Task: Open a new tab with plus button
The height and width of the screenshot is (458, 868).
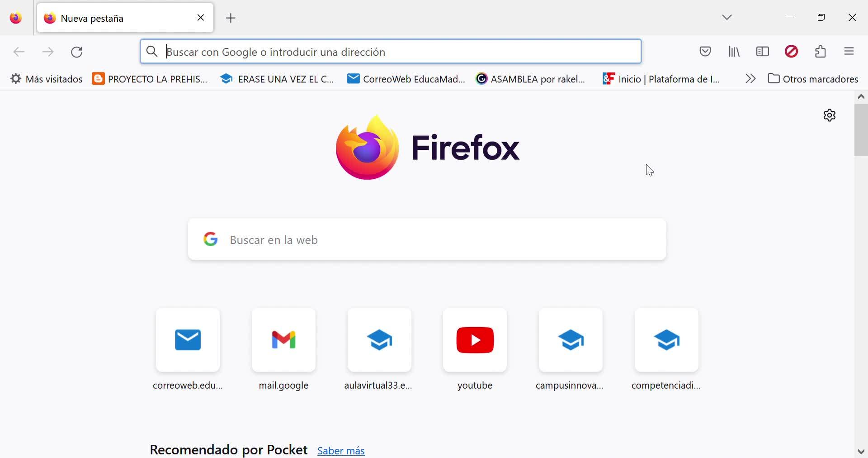Action: pyautogui.click(x=231, y=18)
